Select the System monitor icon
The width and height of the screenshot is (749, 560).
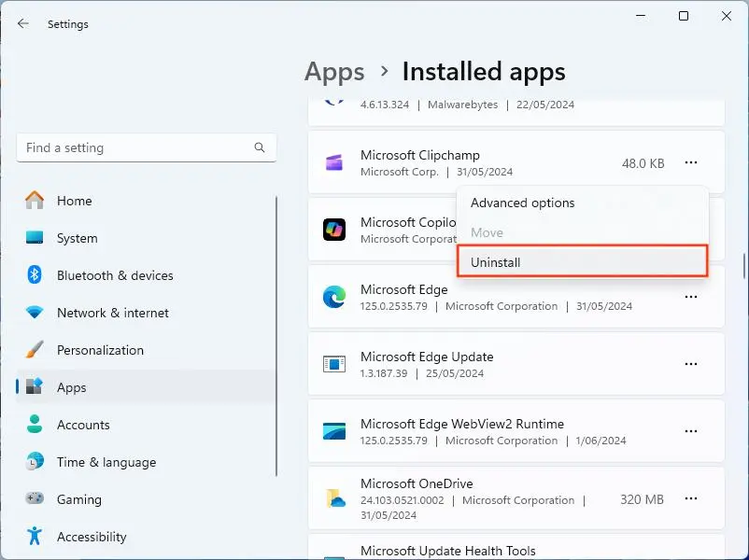coord(35,238)
